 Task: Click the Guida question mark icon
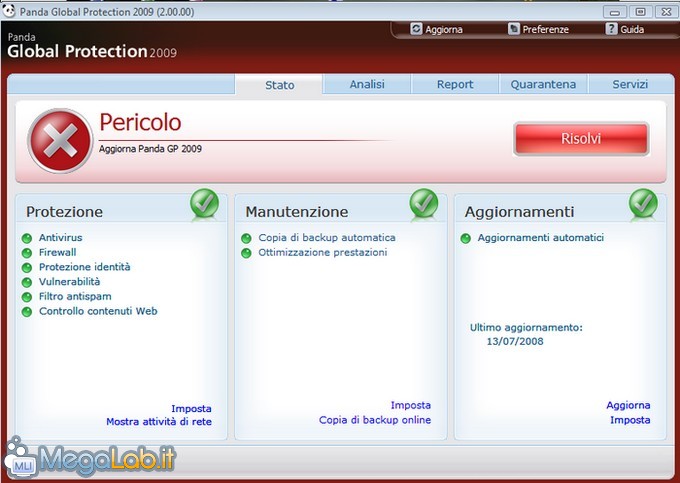pos(611,29)
